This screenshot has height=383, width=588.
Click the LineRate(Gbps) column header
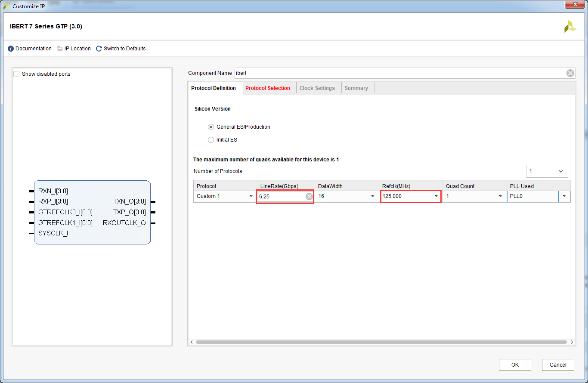(286, 186)
